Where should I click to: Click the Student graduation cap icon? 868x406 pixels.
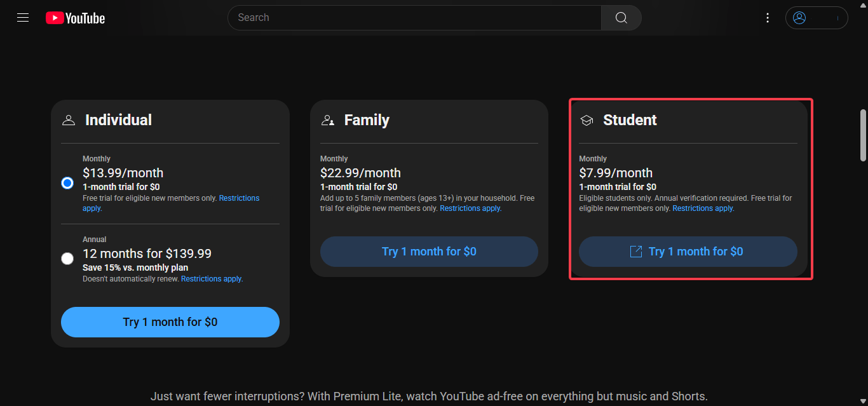pos(587,120)
